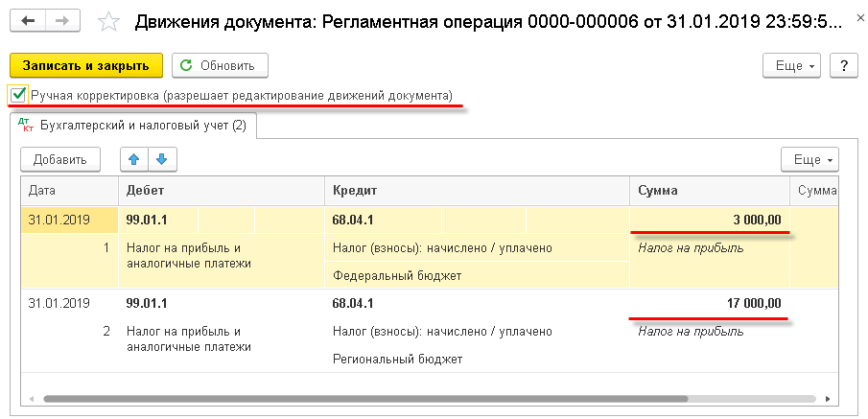868x419 pixels.
Task: Click the scrollbar's right arrow
Action: click(828, 399)
